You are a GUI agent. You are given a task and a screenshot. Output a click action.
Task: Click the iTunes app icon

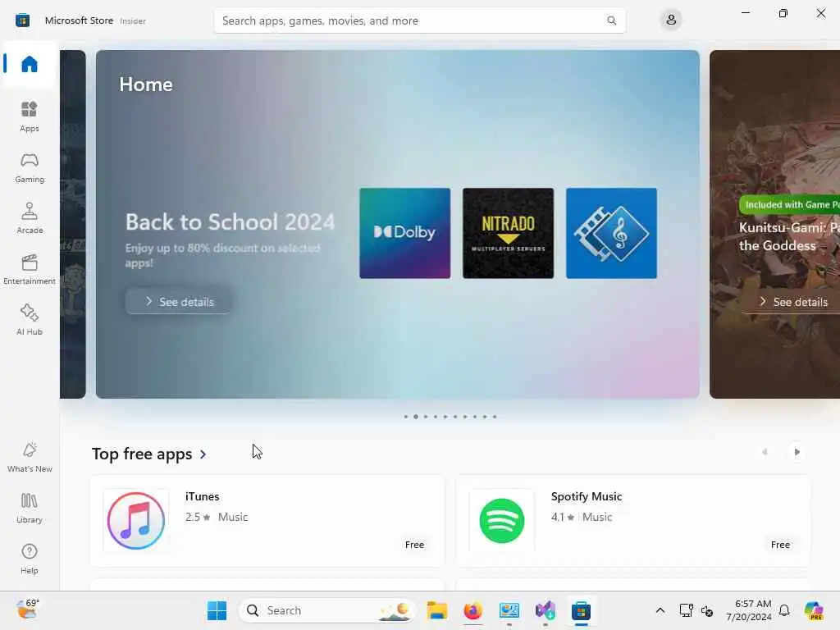[x=136, y=521]
